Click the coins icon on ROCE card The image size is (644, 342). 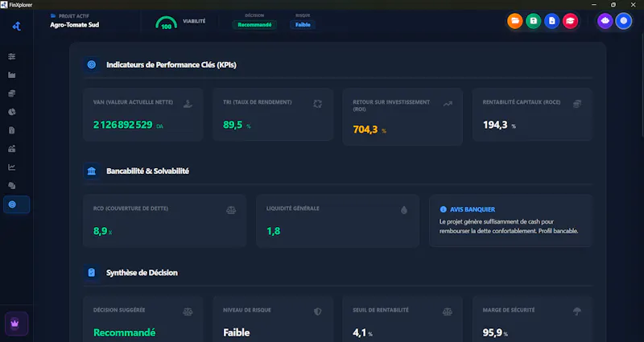click(x=577, y=104)
